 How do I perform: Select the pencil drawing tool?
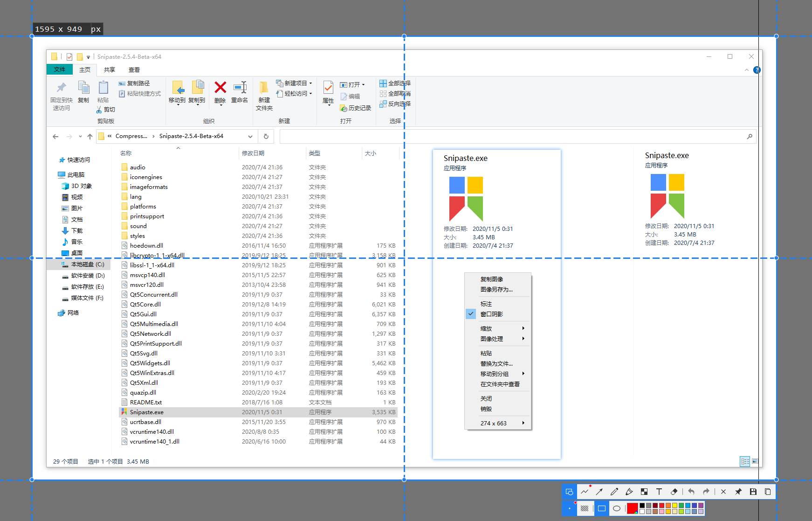point(614,492)
